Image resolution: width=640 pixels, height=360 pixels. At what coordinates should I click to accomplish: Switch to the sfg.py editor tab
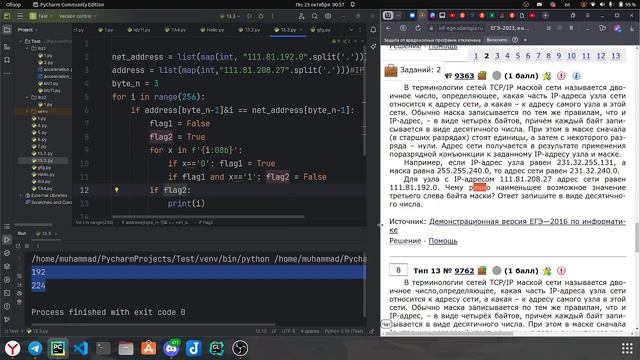pos(321,30)
